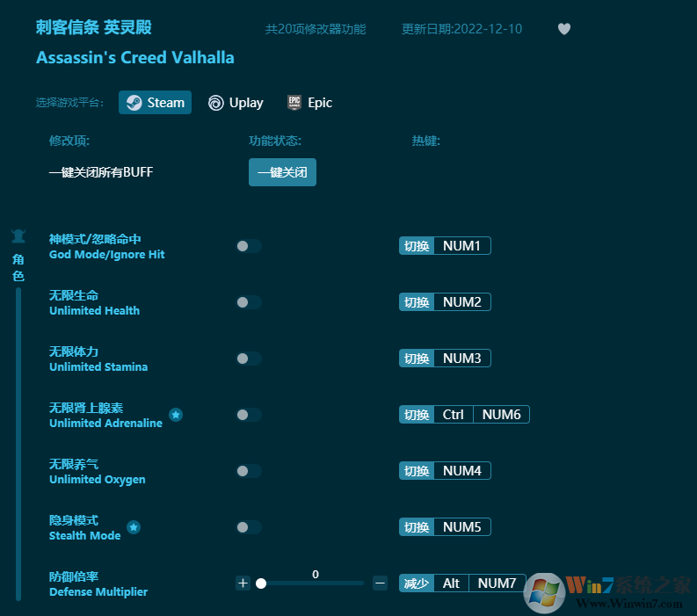The width and height of the screenshot is (697, 616).
Task: Click the Uplay swirl icon
Action: (216, 103)
